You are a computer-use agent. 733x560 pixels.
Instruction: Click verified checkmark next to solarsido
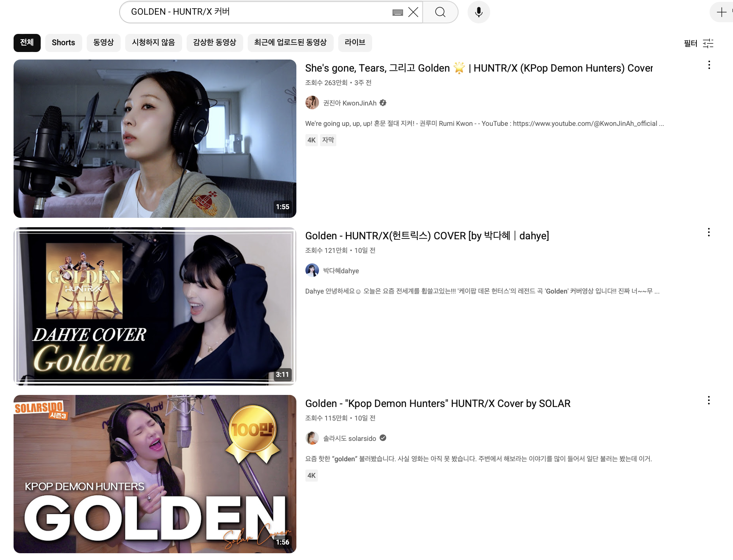[x=383, y=438]
